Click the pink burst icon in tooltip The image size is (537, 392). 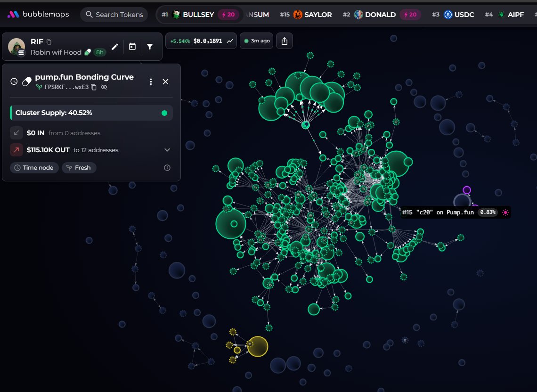505,212
